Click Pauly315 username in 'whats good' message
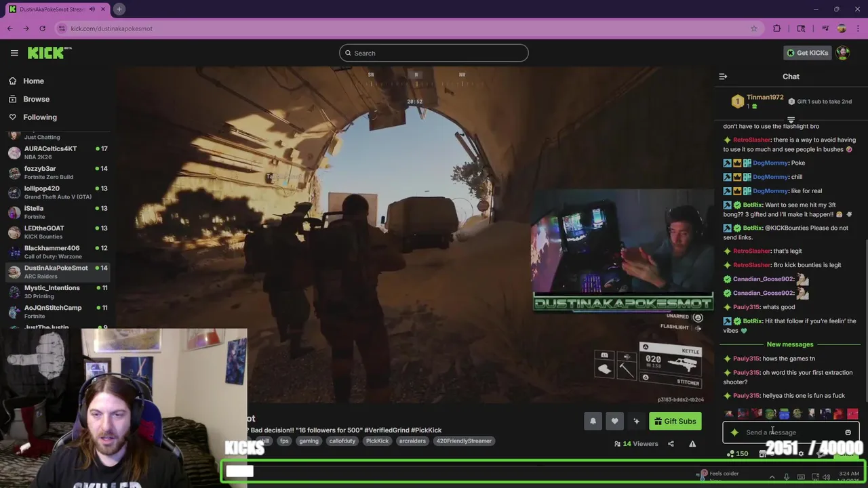 746,307
